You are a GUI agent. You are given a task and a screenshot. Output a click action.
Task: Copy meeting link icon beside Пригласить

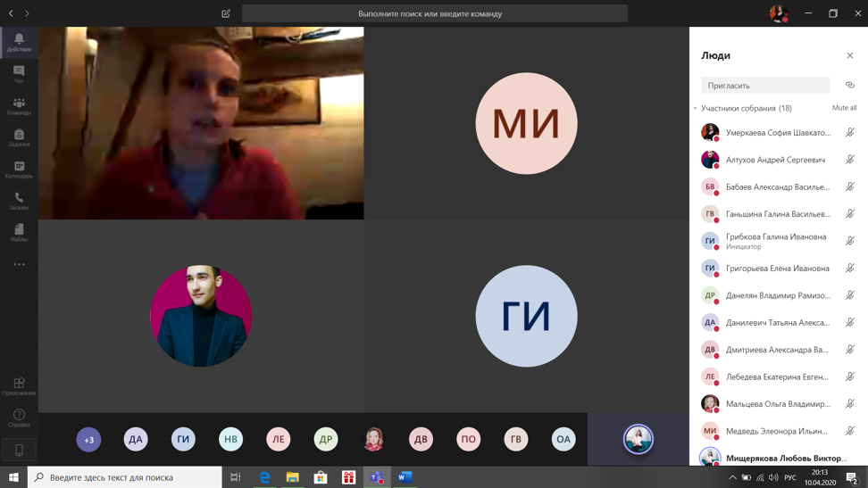coord(849,86)
